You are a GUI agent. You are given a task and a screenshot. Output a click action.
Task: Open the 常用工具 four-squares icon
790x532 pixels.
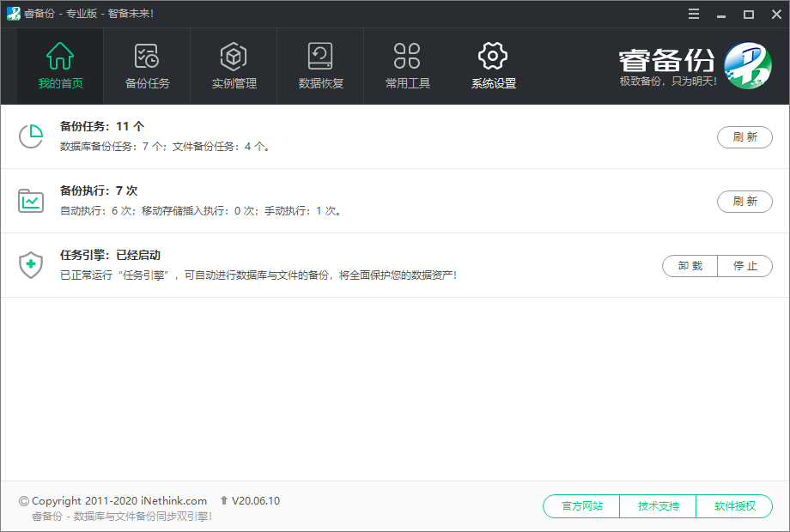click(x=407, y=56)
